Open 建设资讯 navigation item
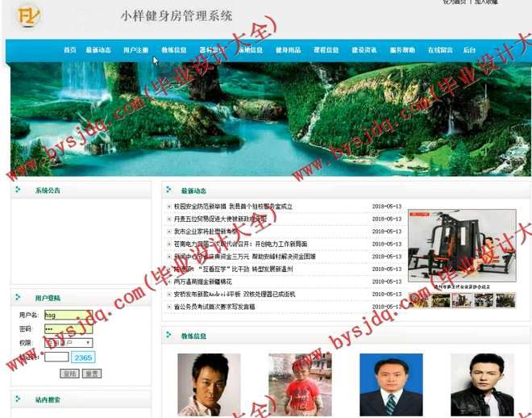 pos(364,50)
